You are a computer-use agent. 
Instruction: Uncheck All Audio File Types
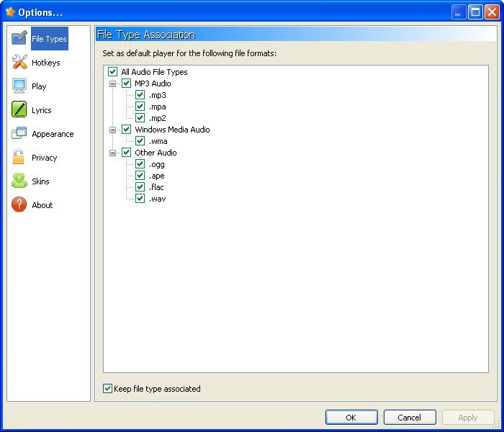tap(112, 72)
